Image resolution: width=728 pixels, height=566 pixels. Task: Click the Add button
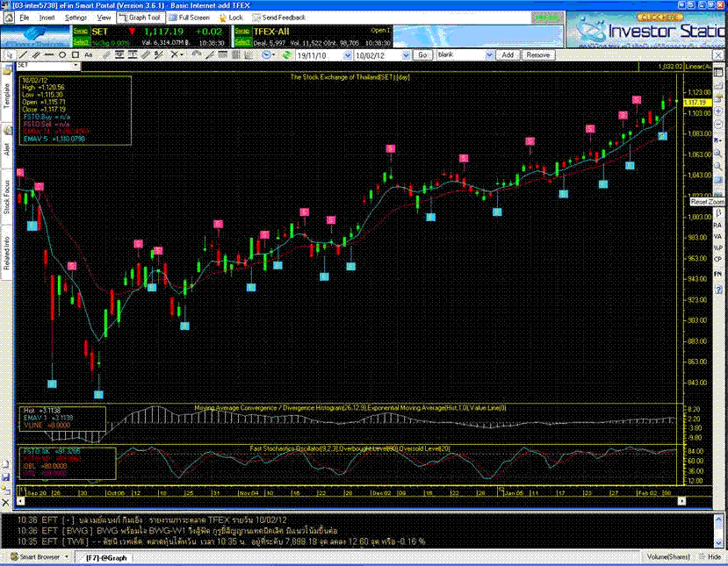click(x=508, y=55)
